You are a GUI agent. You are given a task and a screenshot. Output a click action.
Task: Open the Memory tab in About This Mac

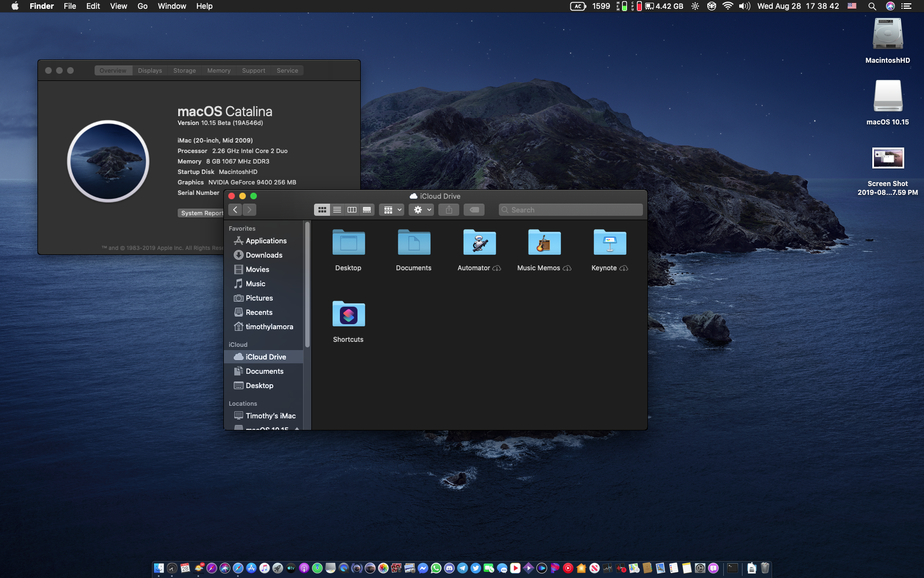click(218, 70)
